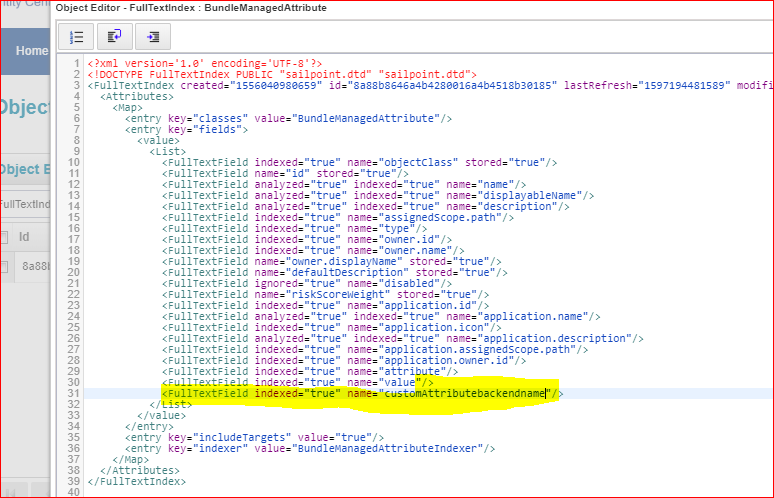This screenshot has width=774, height=498.
Task: Click the FullTextInd search input field
Action: pyautogui.click(x=25, y=204)
